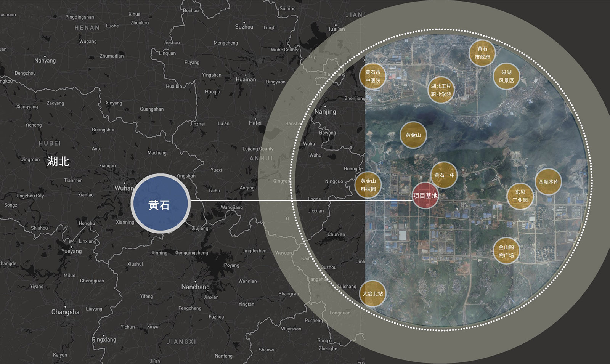Click the 黄石市中医院 location marker
The image size is (610, 364).
[372, 76]
